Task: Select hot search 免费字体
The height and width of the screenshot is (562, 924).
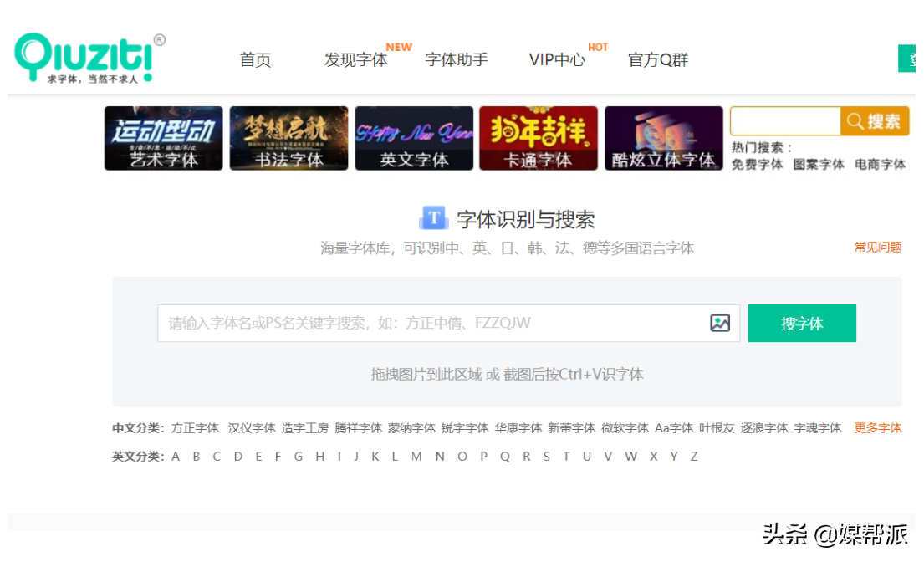Action: click(x=758, y=165)
